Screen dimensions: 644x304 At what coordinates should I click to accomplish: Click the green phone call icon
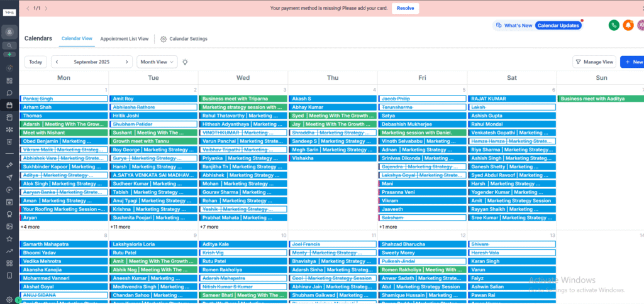click(x=614, y=25)
